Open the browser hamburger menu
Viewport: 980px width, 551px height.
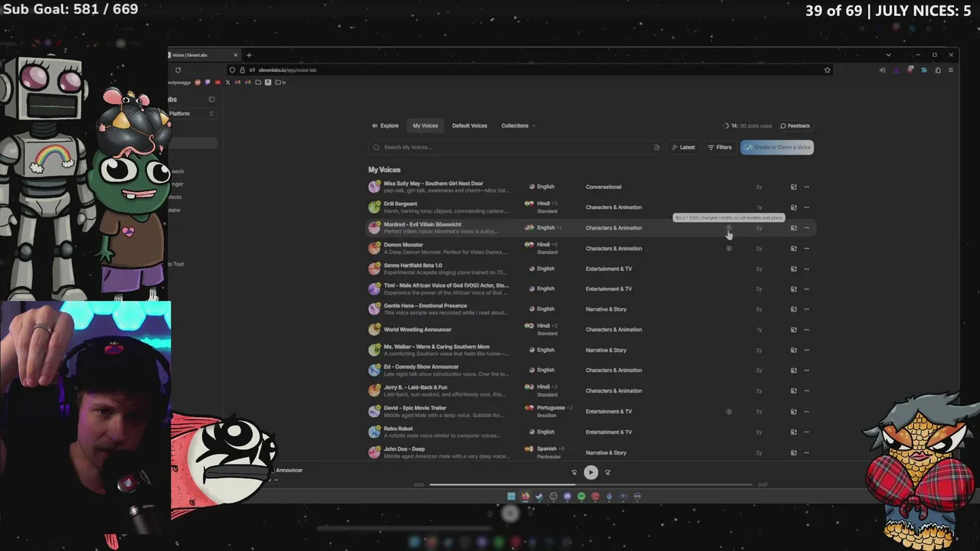click(951, 70)
